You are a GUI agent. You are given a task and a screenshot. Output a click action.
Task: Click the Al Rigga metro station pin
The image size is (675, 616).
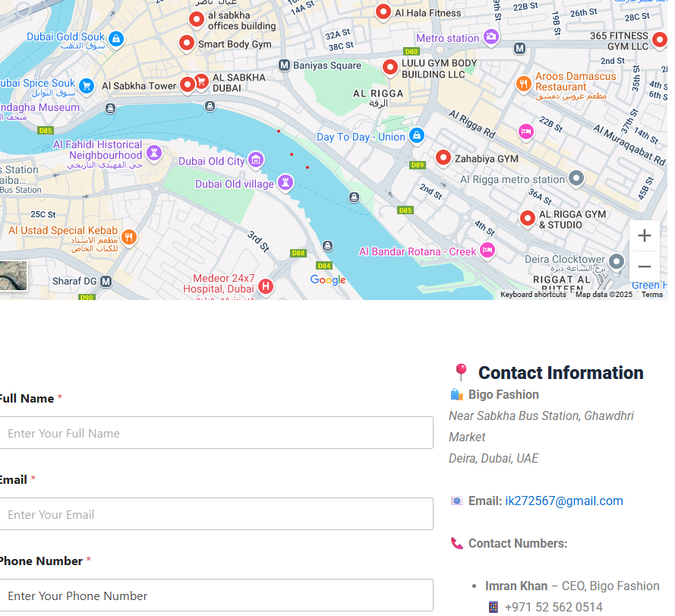576,178
